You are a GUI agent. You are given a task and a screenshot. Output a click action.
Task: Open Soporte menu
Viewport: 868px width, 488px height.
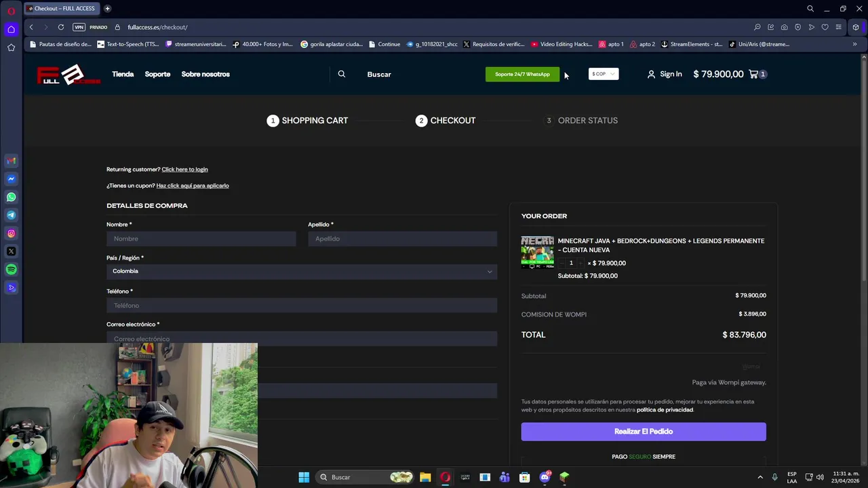[157, 74]
